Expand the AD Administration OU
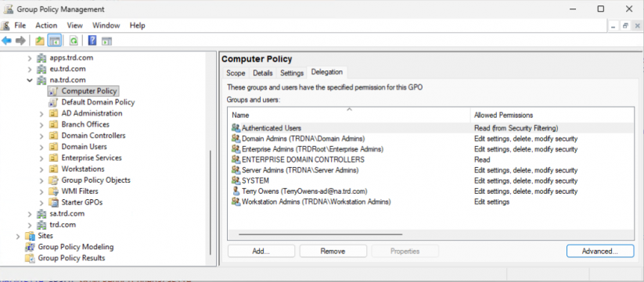The image size is (644, 282). coord(41,113)
